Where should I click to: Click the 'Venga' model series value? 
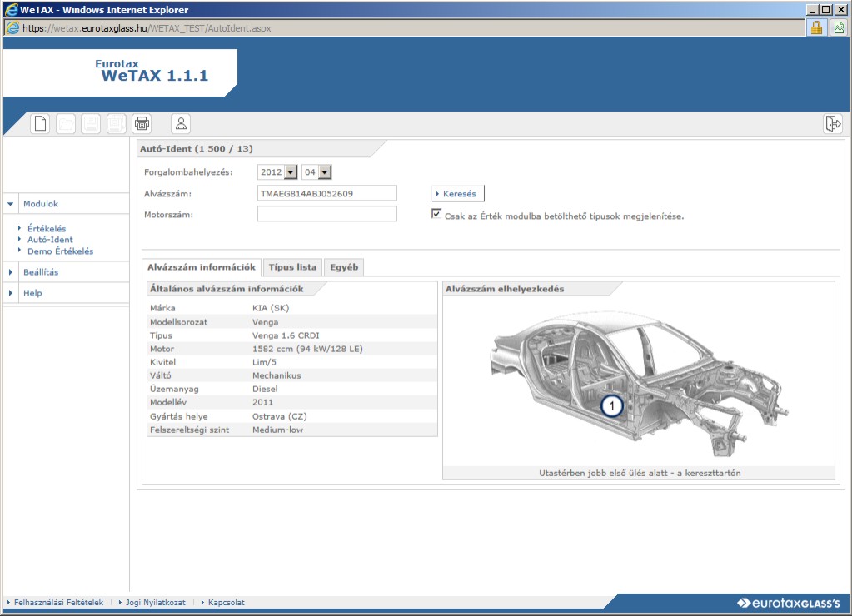pos(265,322)
